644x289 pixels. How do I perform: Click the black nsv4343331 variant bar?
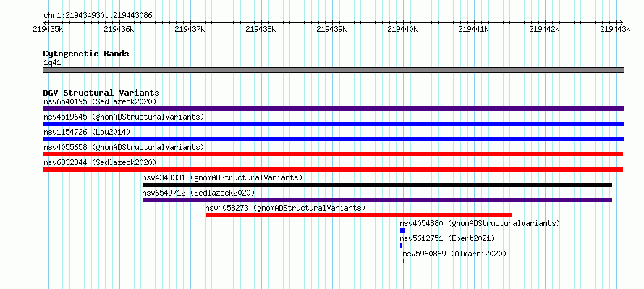point(377,185)
